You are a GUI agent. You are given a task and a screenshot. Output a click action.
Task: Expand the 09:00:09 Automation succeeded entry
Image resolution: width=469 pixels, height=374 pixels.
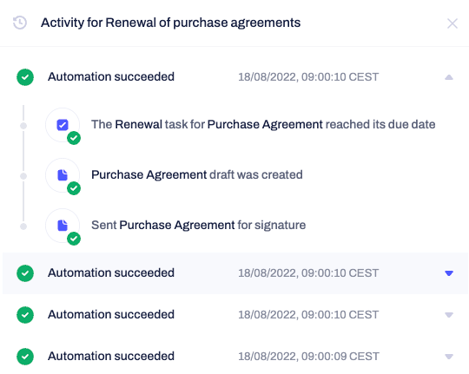(449, 357)
